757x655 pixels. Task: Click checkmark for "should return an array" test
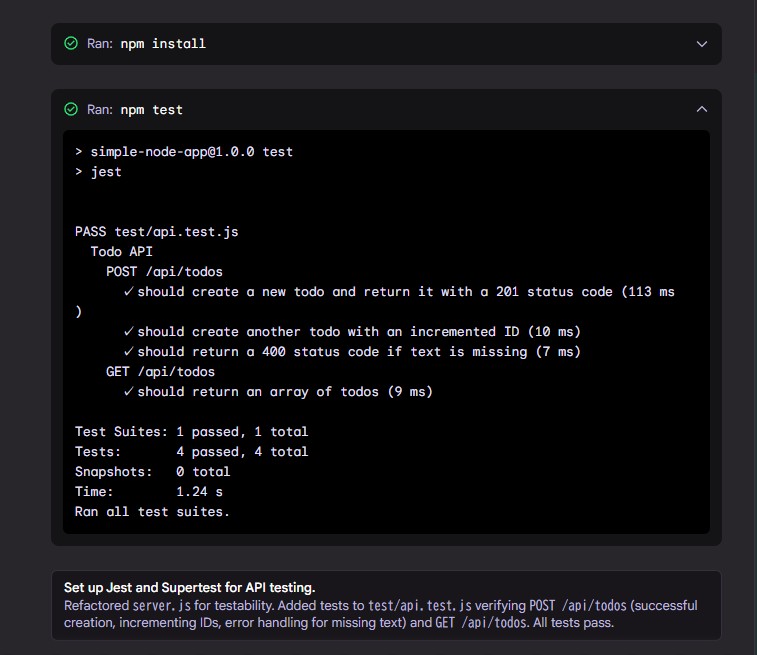pyautogui.click(x=129, y=391)
